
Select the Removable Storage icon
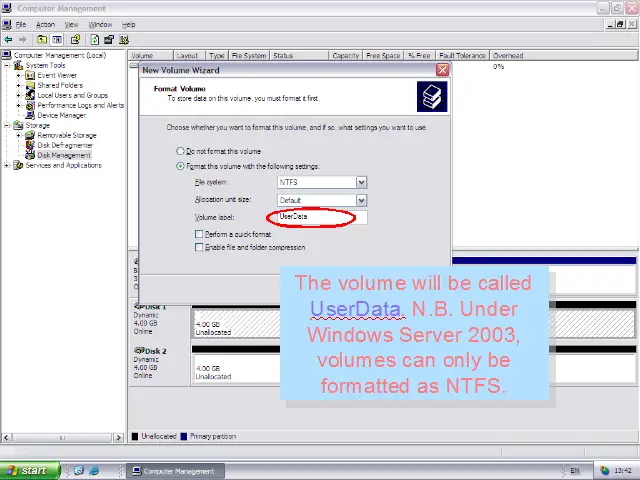(30, 135)
